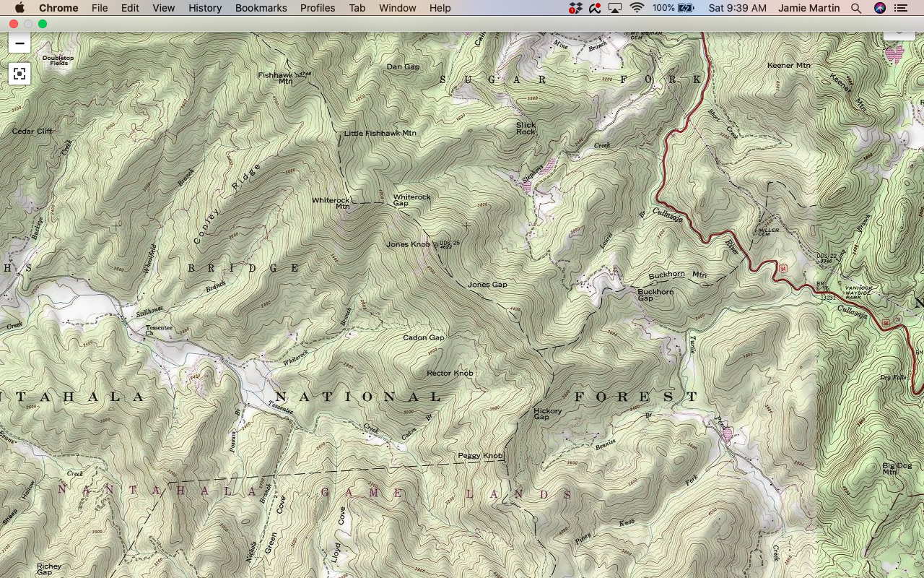
Task: Open the Wi-Fi status menu
Action: pyautogui.click(x=637, y=8)
